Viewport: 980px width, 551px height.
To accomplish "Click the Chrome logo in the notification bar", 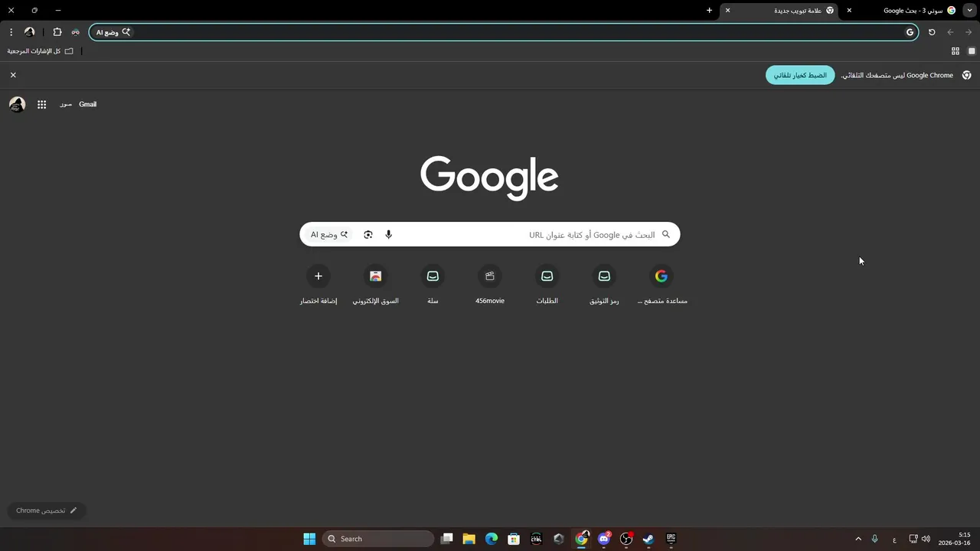I will point(967,75).
